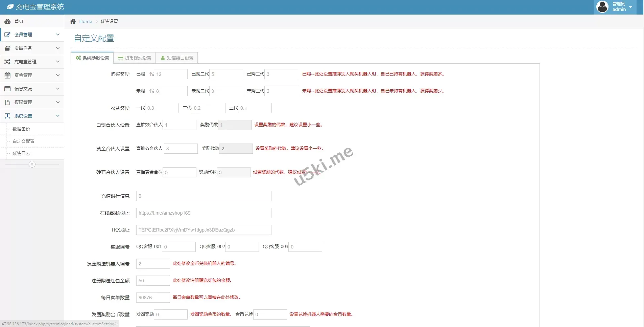Click the sidebar collapse « control
The width and height of the screenshot is (644, 327).
tap(32, 164)
